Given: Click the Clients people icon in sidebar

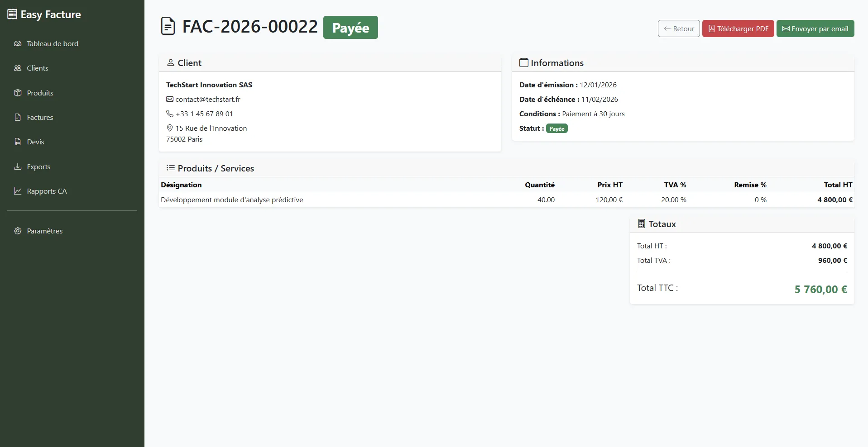Looking at the screenshot, I should [18, 68].
